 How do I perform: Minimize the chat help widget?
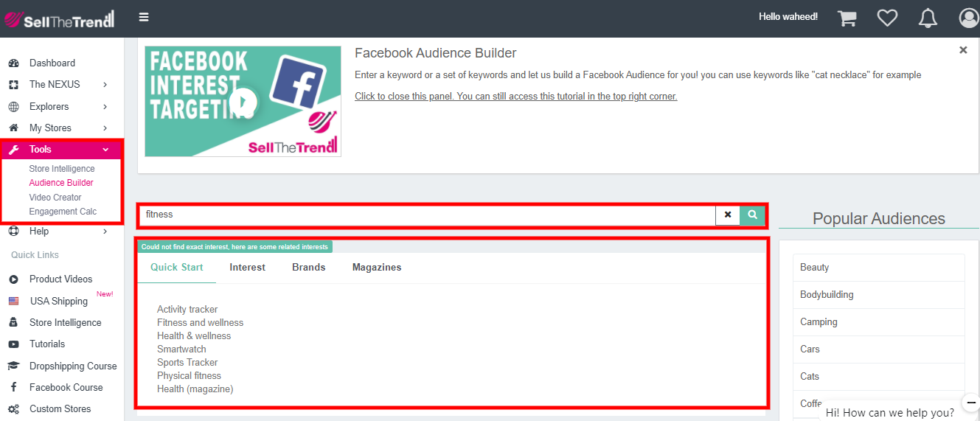click(970, 403)
